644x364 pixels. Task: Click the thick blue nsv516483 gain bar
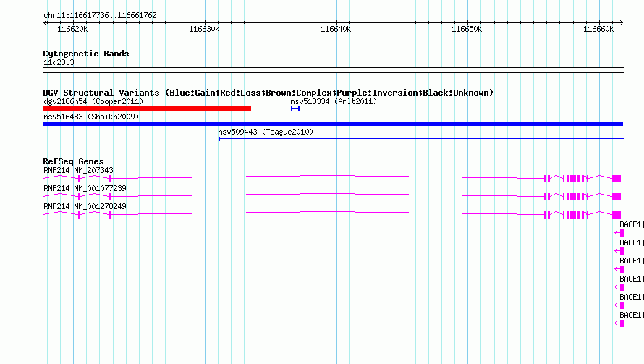pyautogui.click(x=333, y=124)
